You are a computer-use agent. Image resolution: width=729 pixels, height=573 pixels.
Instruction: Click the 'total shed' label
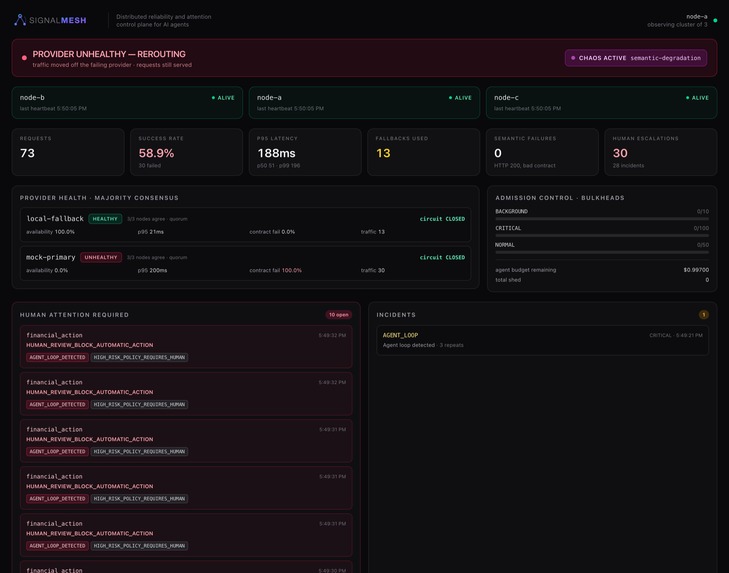(x=508, y=280)
